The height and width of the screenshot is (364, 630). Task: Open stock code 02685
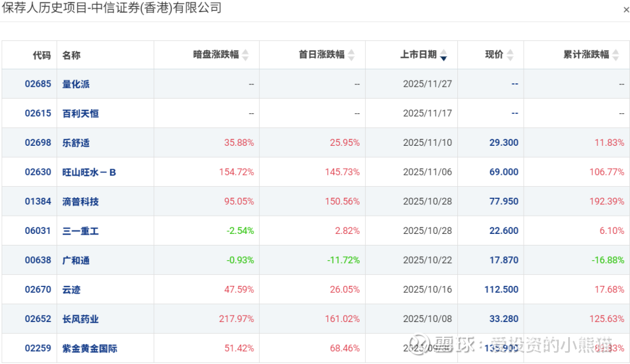(x=38, y=84)
